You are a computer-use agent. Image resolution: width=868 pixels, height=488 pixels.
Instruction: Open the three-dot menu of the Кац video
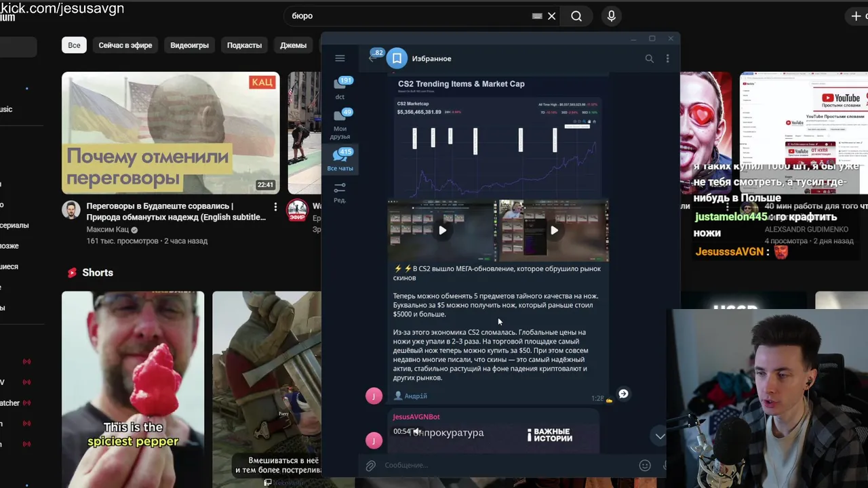275,207
